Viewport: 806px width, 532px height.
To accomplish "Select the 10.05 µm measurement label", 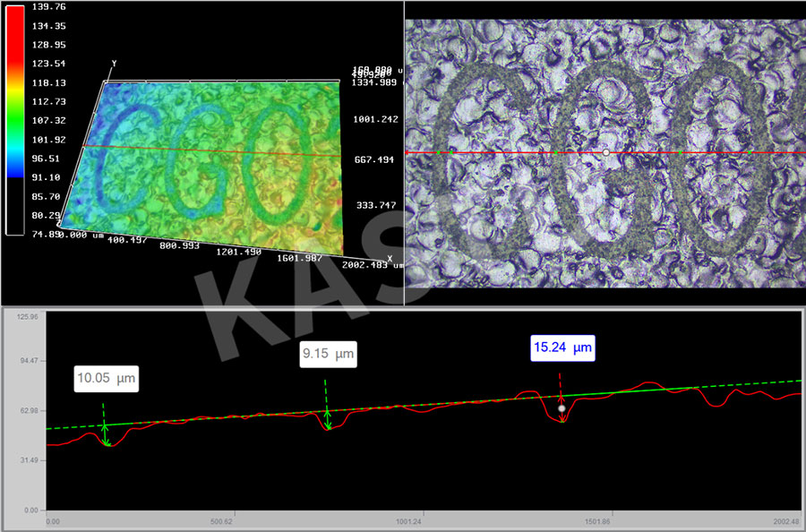I will coord(106,379).
